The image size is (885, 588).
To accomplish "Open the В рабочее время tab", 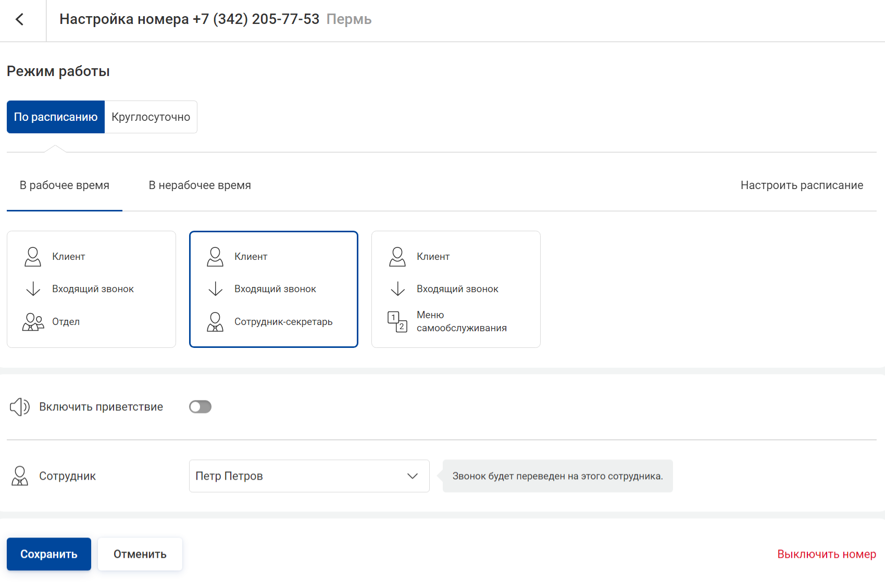I will (65, 185).
